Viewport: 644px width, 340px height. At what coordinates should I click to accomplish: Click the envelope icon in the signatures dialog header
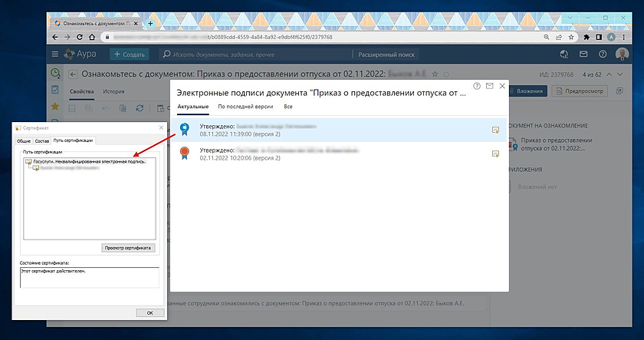[x=489, y=87]
